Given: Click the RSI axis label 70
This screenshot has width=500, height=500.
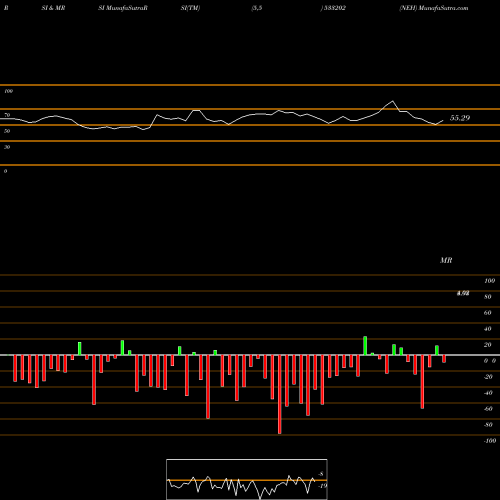Looking at the screenshot, I should pos(7,115).
